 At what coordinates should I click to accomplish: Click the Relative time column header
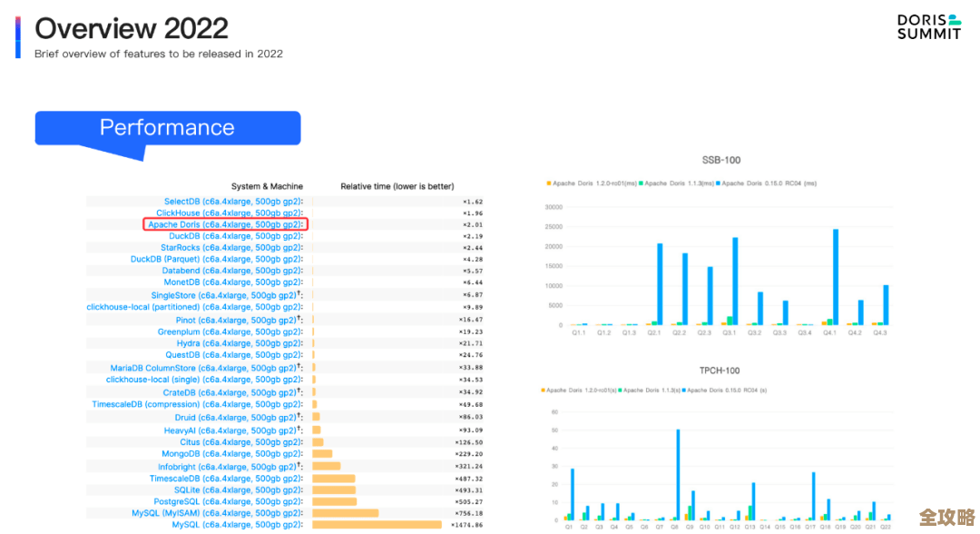tap(397, 186)
